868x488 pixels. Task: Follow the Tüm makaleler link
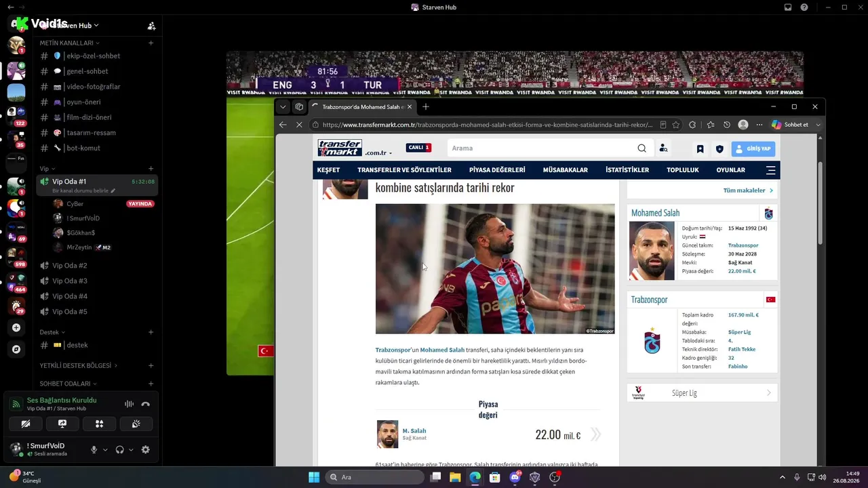coord(748,190)
